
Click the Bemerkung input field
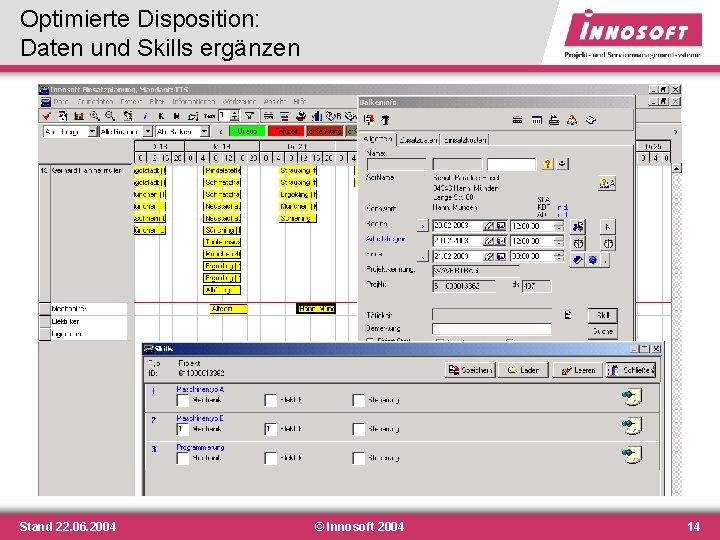tap(491, 329)
